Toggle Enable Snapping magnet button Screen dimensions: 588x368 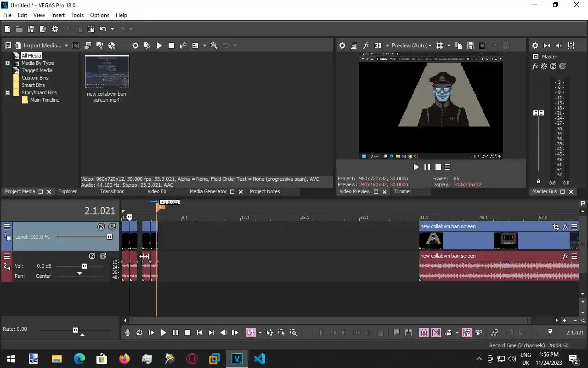pos(424,333)
